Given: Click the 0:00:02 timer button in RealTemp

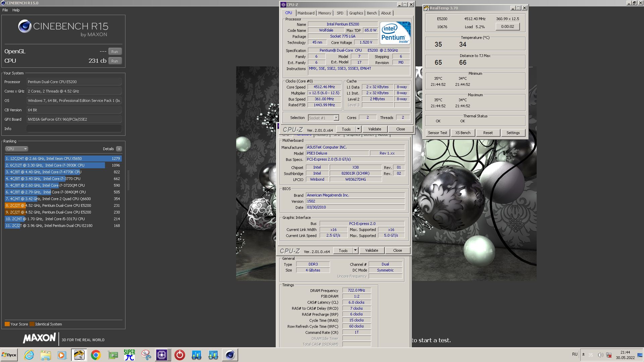Looking at the screenshot, I should [x=507, y=26].
